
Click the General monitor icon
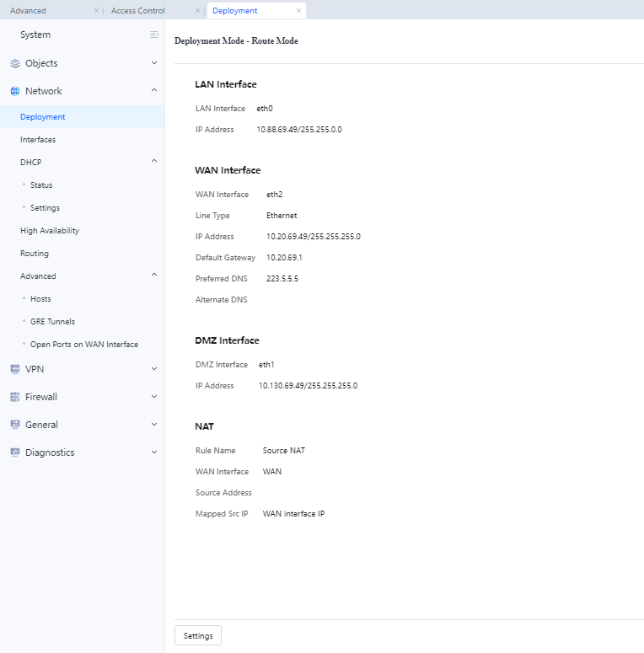point(15,425)
